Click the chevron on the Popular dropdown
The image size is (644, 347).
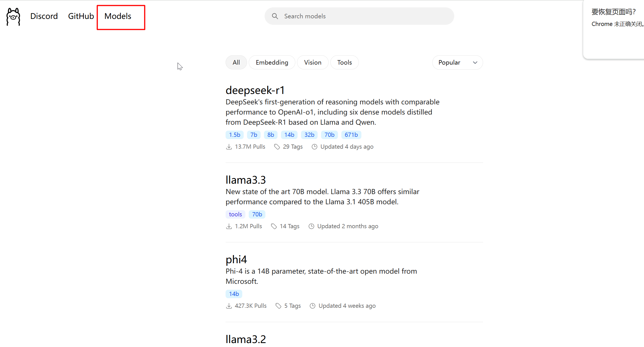tap(475, 63)
